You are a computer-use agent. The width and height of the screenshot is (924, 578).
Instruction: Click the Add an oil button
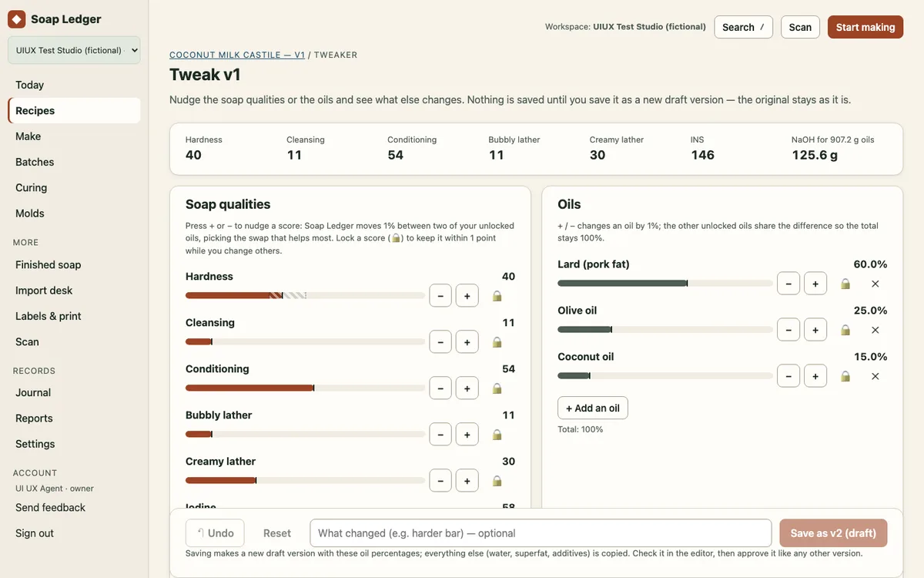593,408
